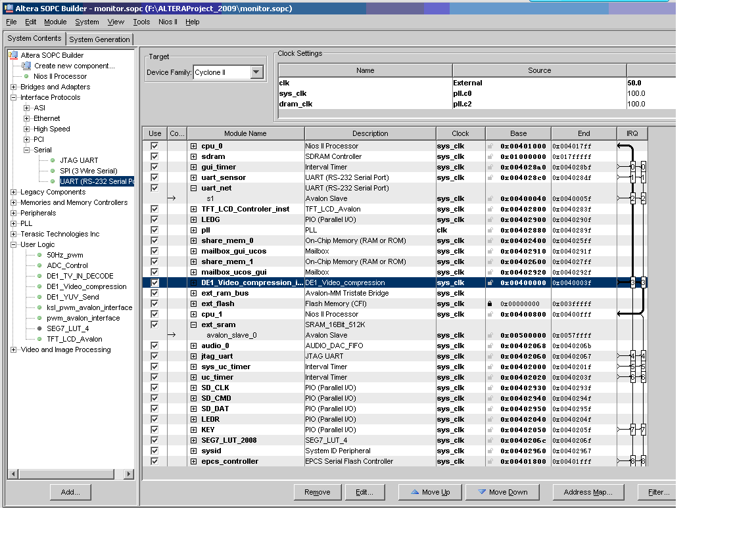756x559 pixels.
Task: Click the green dot beside ksl_pwm_avalon_interface
Action: [39, 307]
